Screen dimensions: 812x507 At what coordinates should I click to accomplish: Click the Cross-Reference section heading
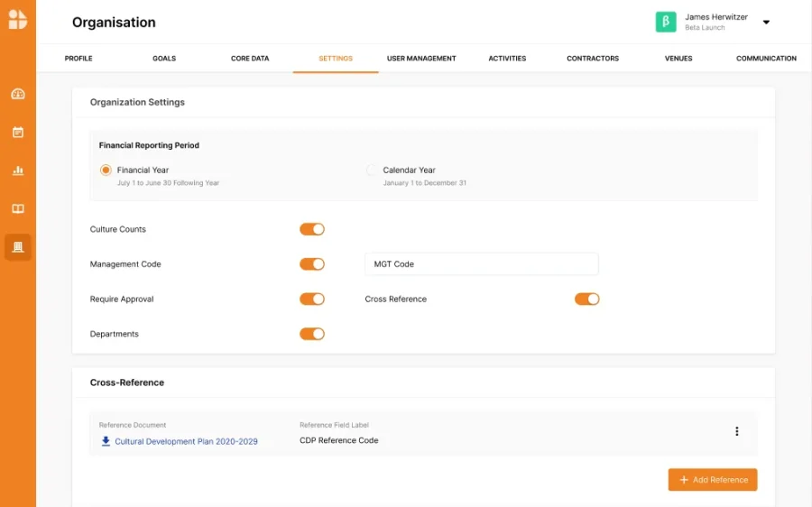point(127,383)
